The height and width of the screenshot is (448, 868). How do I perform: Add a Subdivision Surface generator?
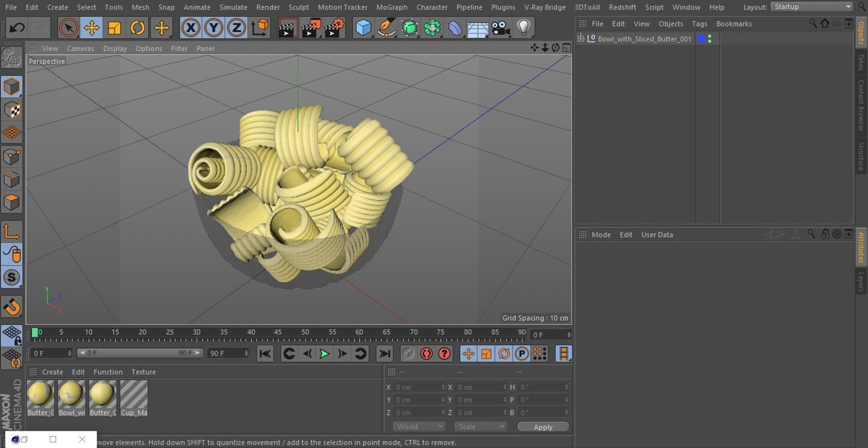click(x=410, y=28)
